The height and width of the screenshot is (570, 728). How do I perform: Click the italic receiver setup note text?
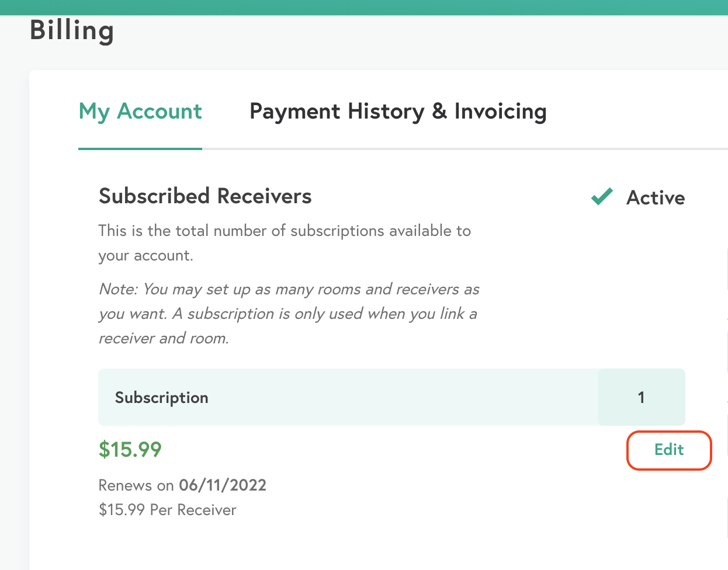point(289,314)
